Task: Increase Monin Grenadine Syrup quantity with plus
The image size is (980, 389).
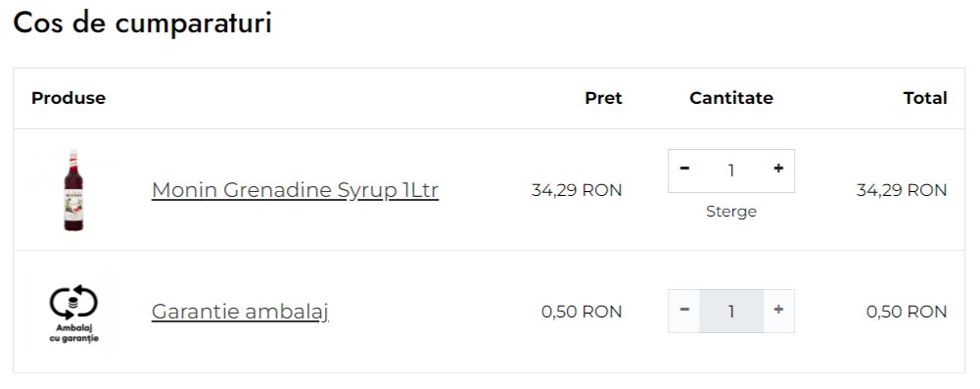Action: click(778, 169)
